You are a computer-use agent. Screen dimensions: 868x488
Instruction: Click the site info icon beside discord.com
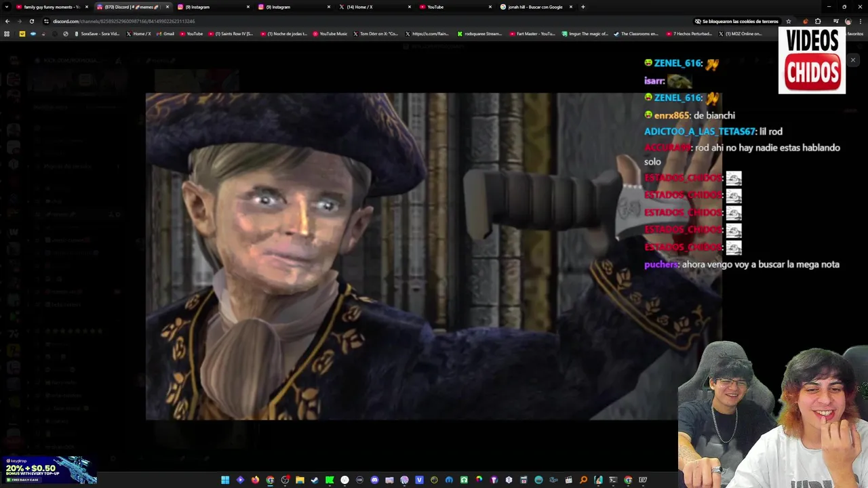(46, 21)
